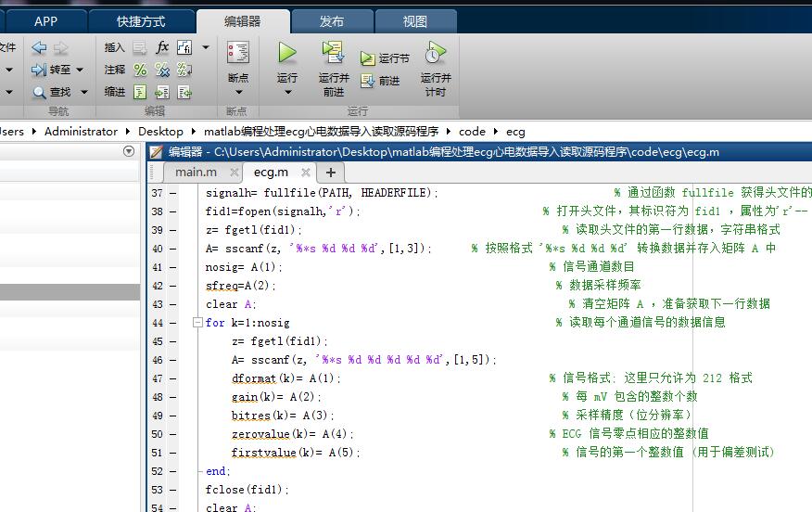Switch to the 快捷方式 ribbon tab
Screen dimensions: 812x512
(141, 21)
